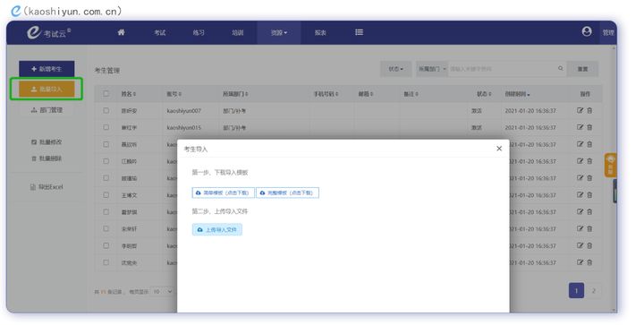Image resolution: width=644 pixels, height=325 pixels.
Task: Download the 完整模板 template
Action: point(287,192)
